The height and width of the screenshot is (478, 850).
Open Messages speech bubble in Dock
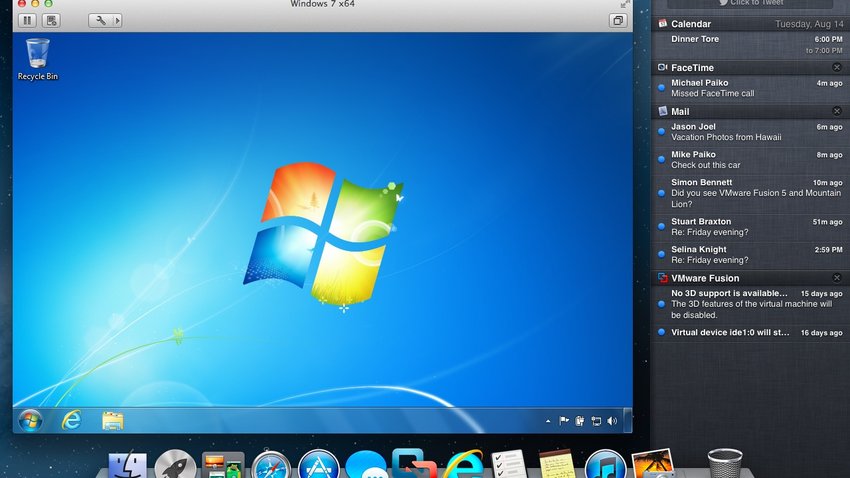tap(366, 465)
